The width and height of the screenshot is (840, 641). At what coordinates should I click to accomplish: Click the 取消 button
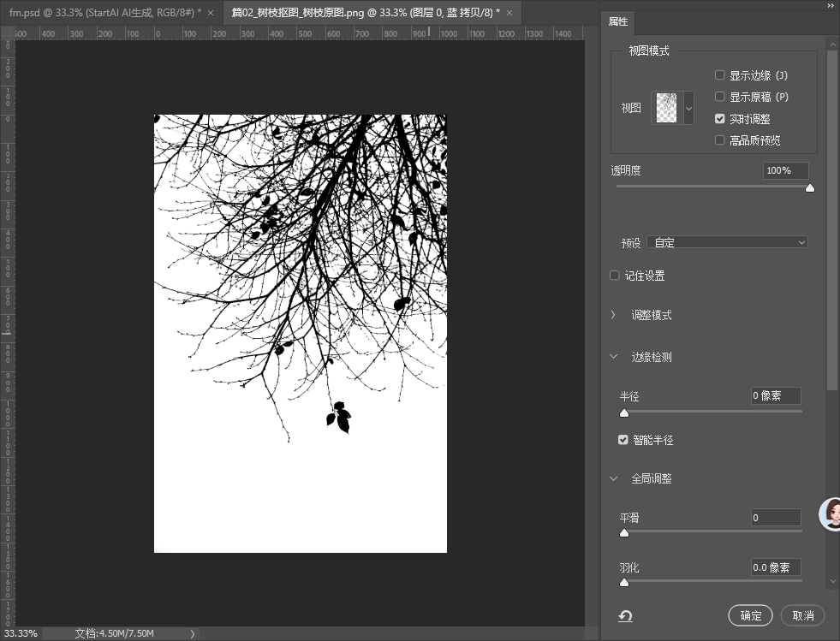[x=803, y=615]
